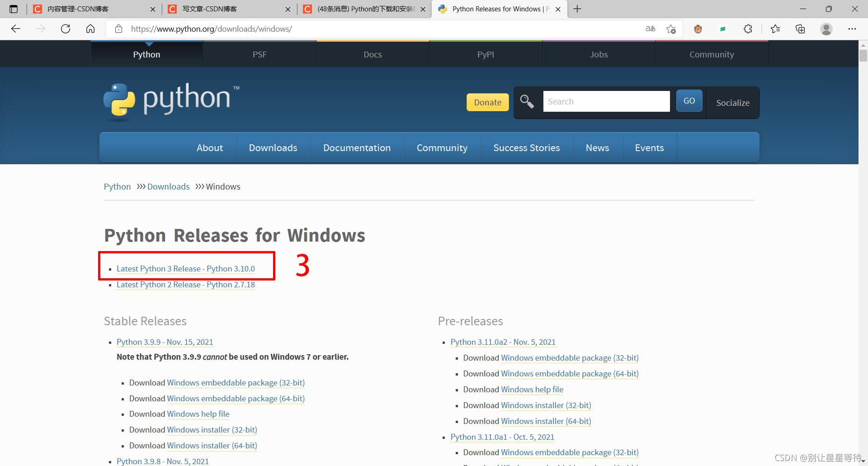Download 3.9.9 Windows embeddable package (64-bit)

[236, 399]
